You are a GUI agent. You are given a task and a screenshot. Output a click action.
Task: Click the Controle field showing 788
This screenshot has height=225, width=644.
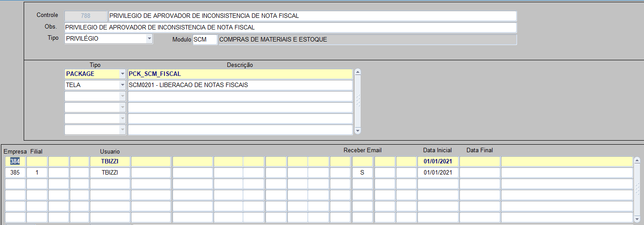pyautogui.click(x=86, y=16)
